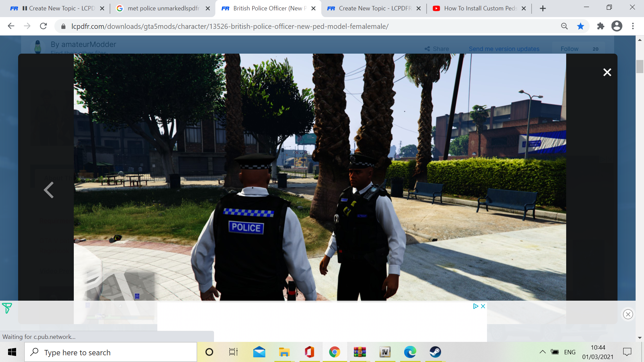The height and width of the screenshot is (362, 644).
Task: Click the zoom magnifier in the address bar
Action: click(565, 26)
